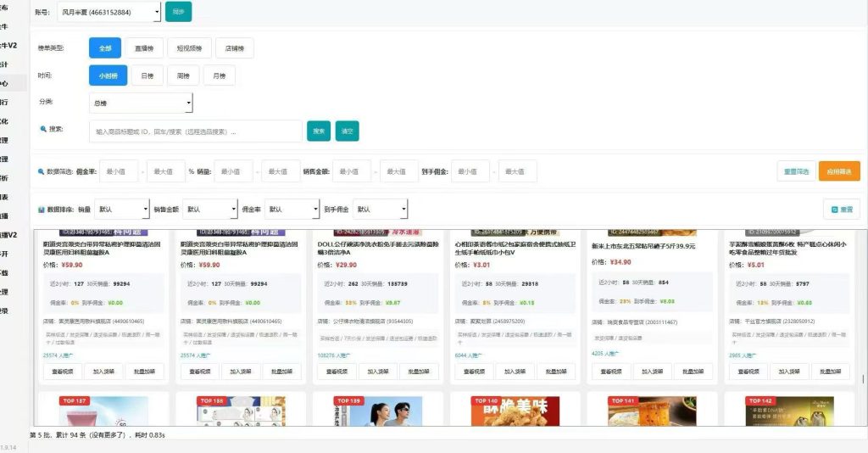Open the 佣金率 sort dropdown
The width and height of the screenshot is (868, 453).
[x=292, y=210]
